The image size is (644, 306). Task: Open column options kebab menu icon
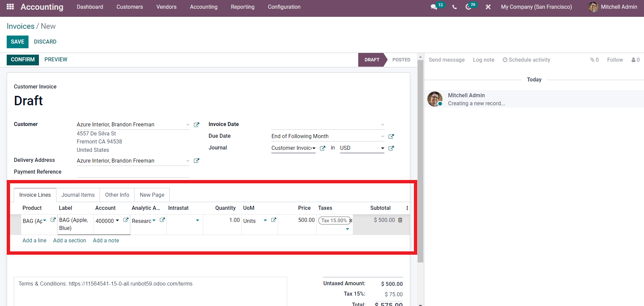click(x=407, y=208)
